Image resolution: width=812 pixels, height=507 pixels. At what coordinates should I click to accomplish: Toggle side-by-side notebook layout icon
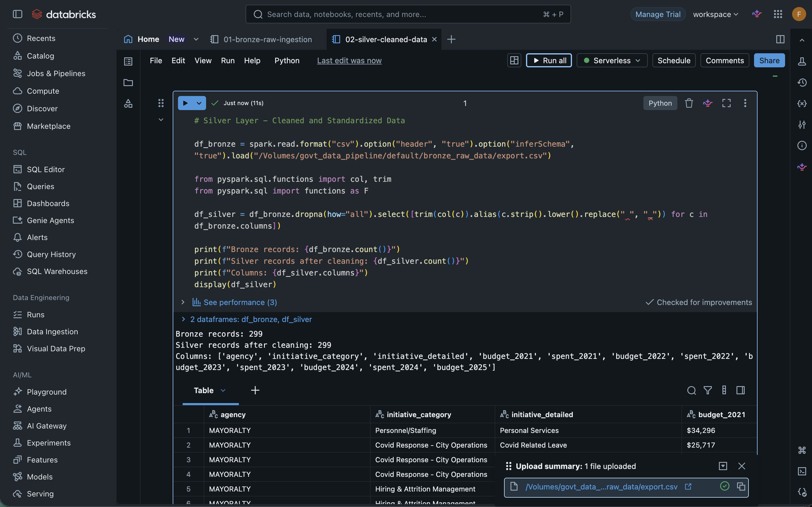click(780, 39)
